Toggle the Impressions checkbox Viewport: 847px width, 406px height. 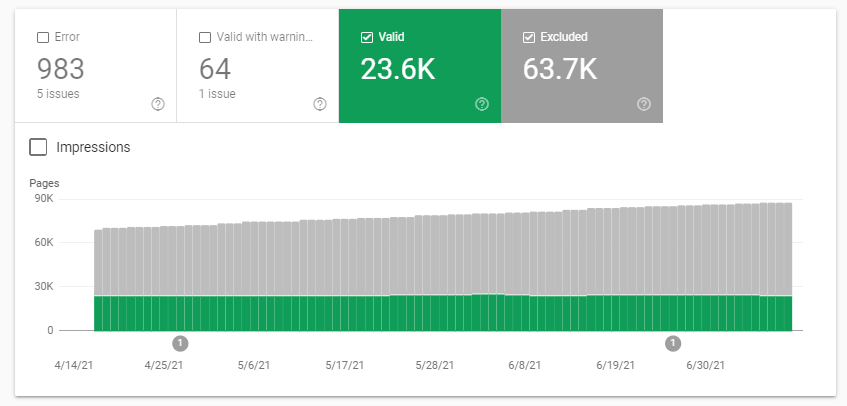coord(38,147)
